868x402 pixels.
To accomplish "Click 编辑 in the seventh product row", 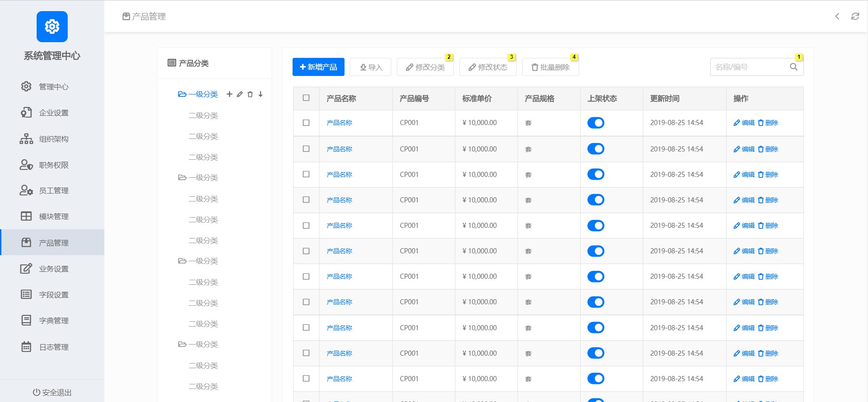I will click(744, 276).
